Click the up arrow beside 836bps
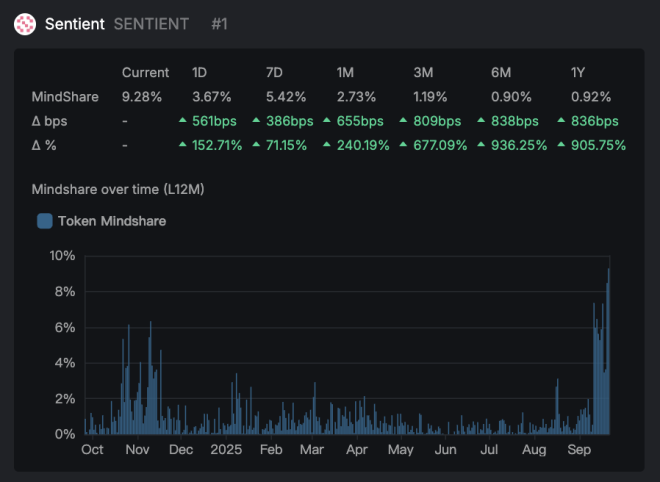The image size is (660, 482). [561, 120]
